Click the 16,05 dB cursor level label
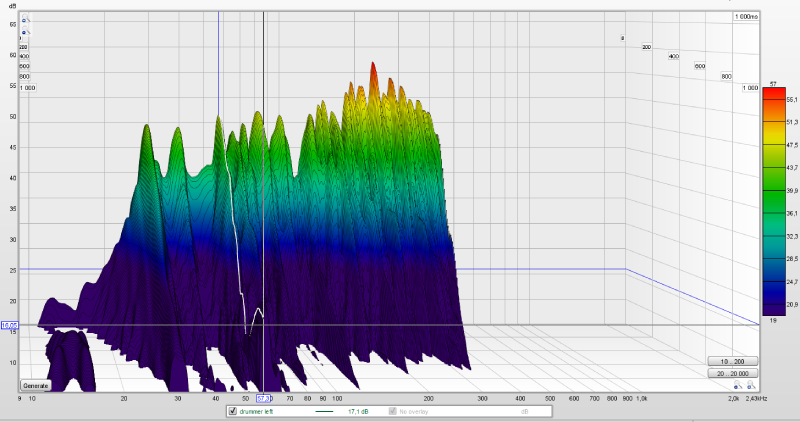Image resolution: width=800 pixels, height=422 pixels. (x=10, y=325)
